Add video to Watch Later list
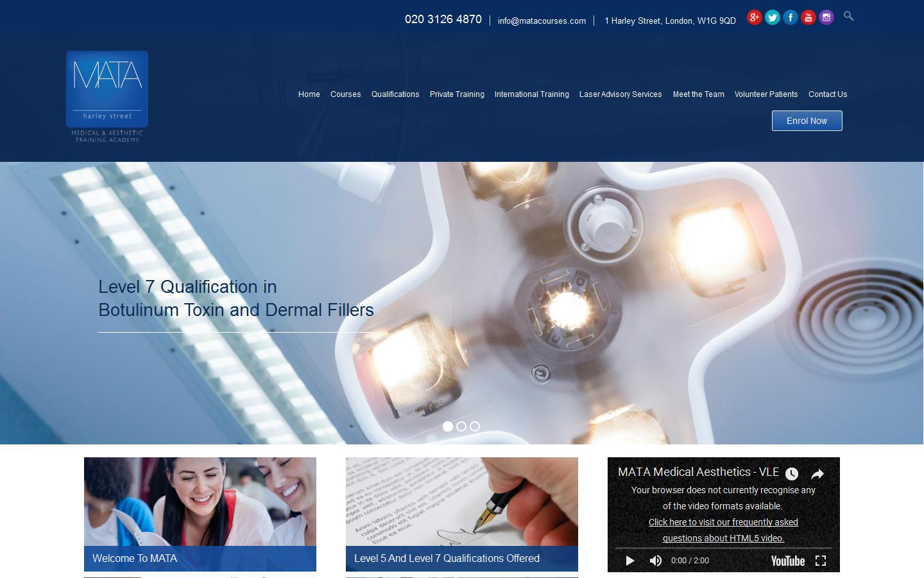The height and width of the screenshot is (578, 924). point(792,473)
